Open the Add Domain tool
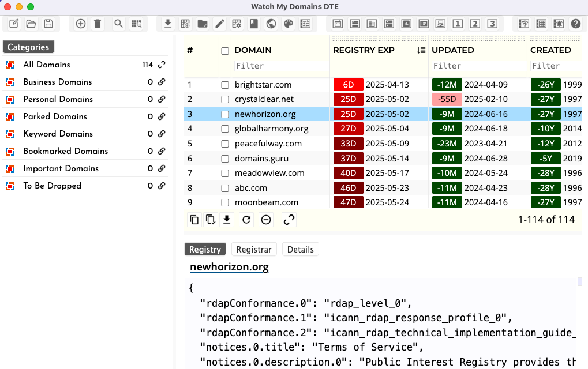Viewport: 588px width, 369px height. coord(80,24)
